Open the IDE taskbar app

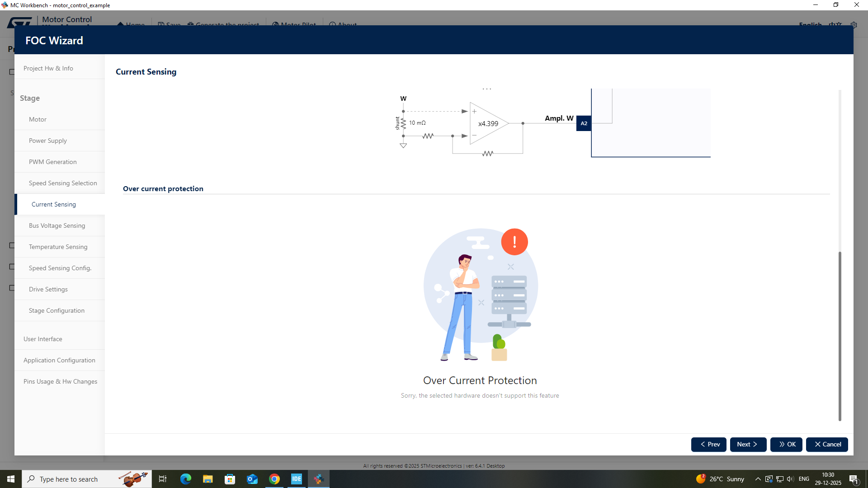[x=297, y=479]
